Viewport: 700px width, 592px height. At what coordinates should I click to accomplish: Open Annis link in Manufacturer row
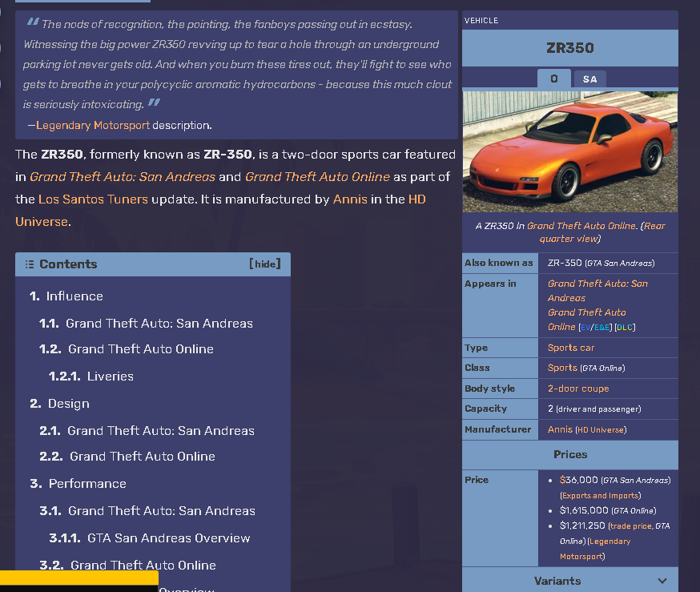[x=560, y=429]
